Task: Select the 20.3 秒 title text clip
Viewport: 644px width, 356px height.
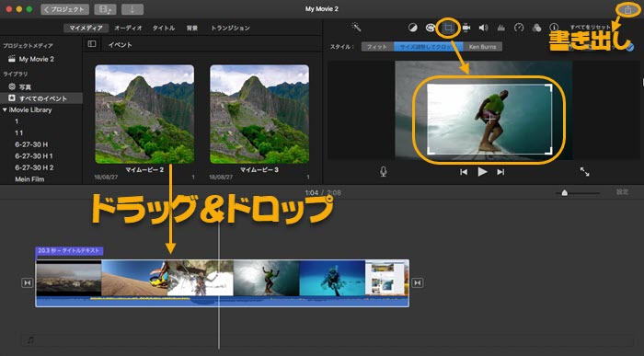Action: pos(69,250)
